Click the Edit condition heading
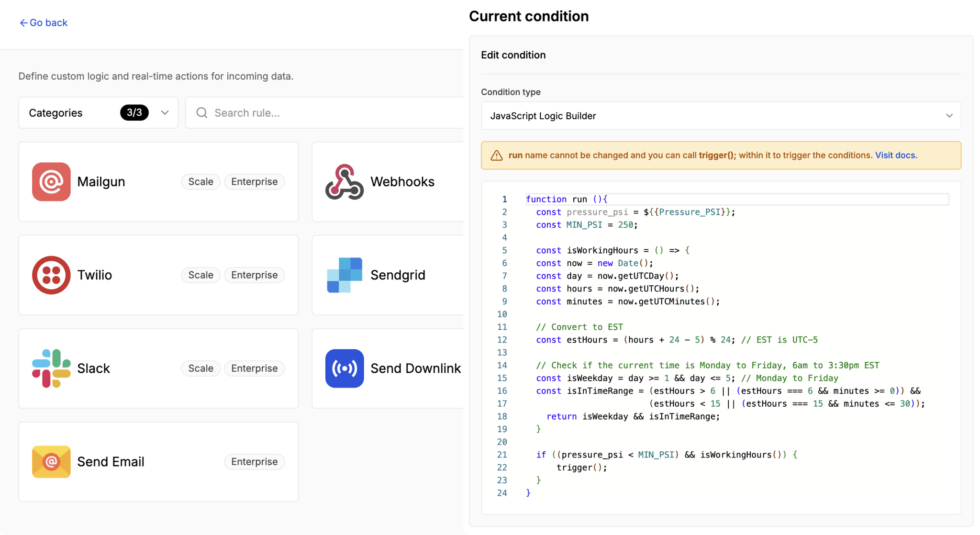Screen dimensions: 980x535 [513, 55]
